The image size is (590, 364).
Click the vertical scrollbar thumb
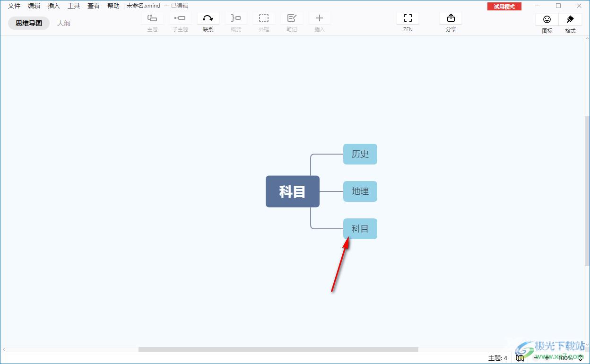[587, 191]
